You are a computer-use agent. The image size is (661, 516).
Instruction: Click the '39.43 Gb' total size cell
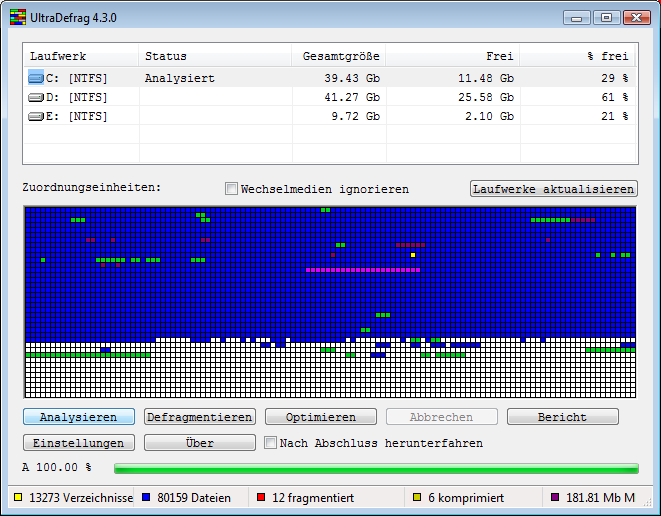(x=352, y=78)
